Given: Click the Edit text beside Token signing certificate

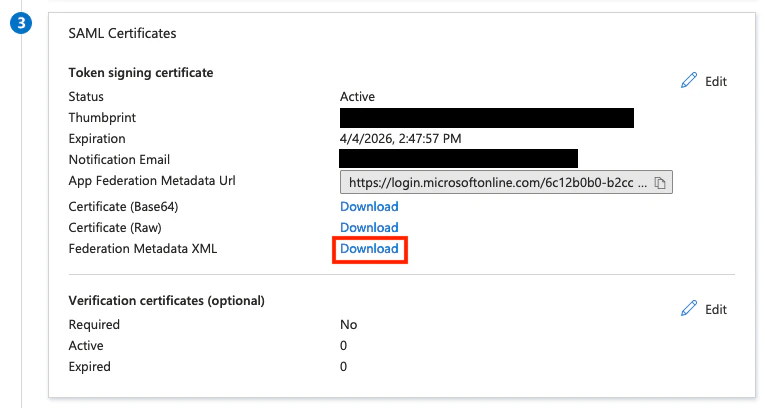Looking at the screenshot, I should pos(716,82).
